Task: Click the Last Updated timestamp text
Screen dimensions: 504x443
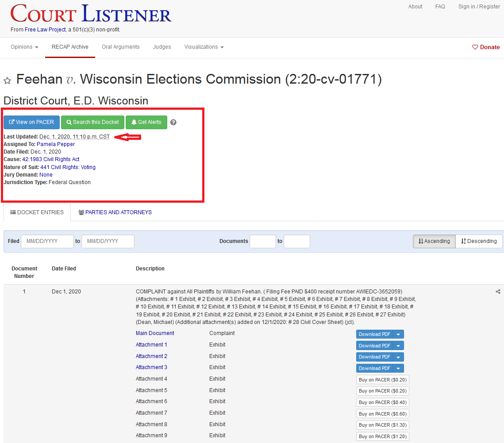Action: (75, 137)
